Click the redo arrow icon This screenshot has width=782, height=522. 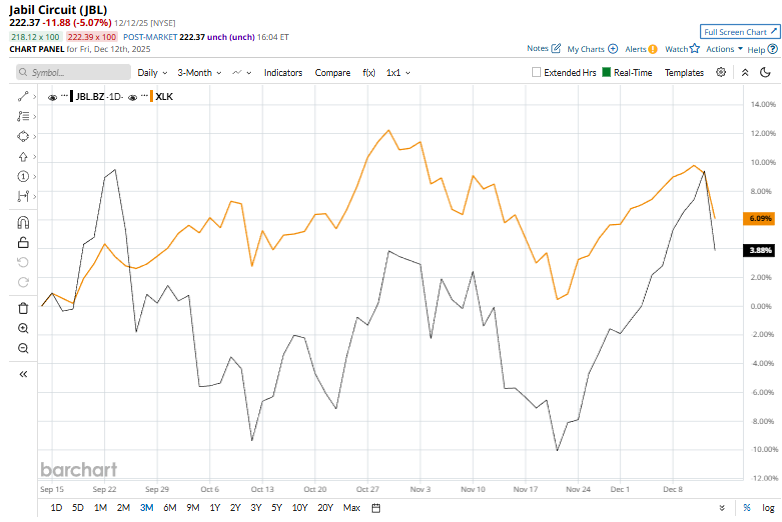click(23, 282)
